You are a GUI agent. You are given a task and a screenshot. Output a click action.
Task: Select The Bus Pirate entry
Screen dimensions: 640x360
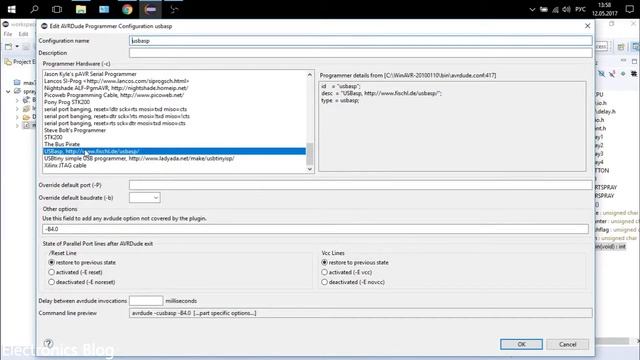62,144
